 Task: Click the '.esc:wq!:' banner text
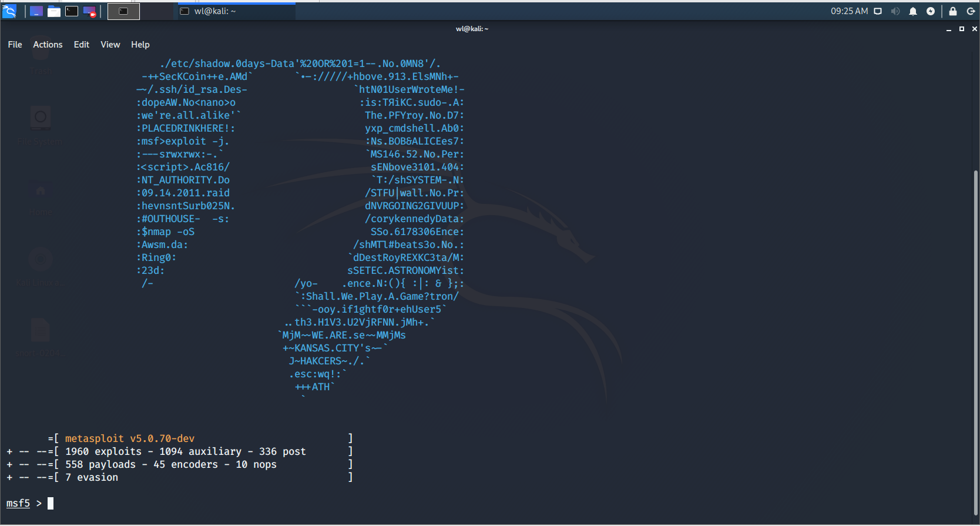click(x=315, y=374)
